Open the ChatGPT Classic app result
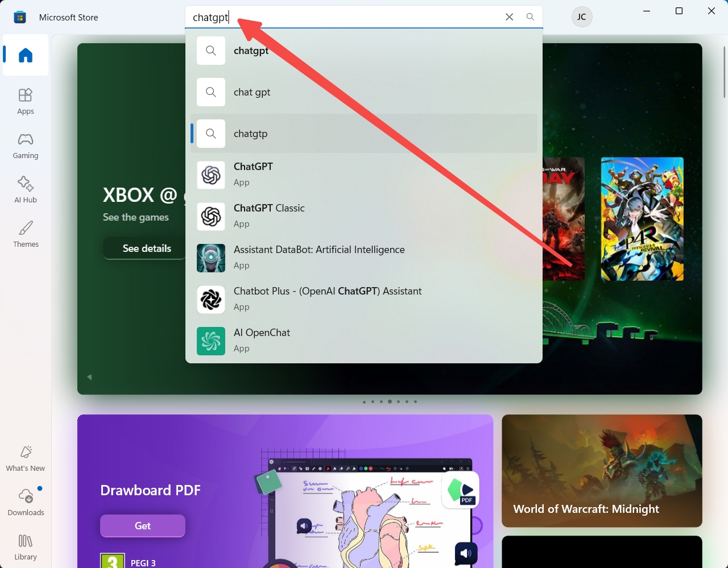 364,216
